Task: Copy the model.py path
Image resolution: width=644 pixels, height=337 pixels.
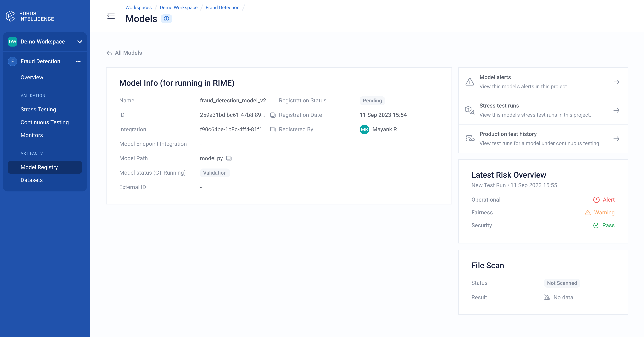Action: pyautogui.click(x=229, y=158)
